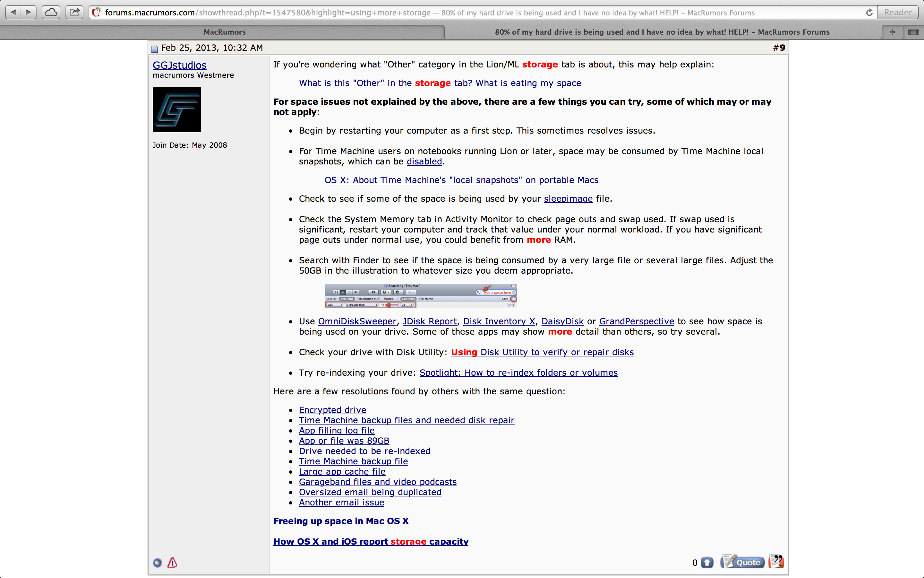Open 'App filling log file' link
Viewport: 924px width, 578px height.
pos(337,430)
